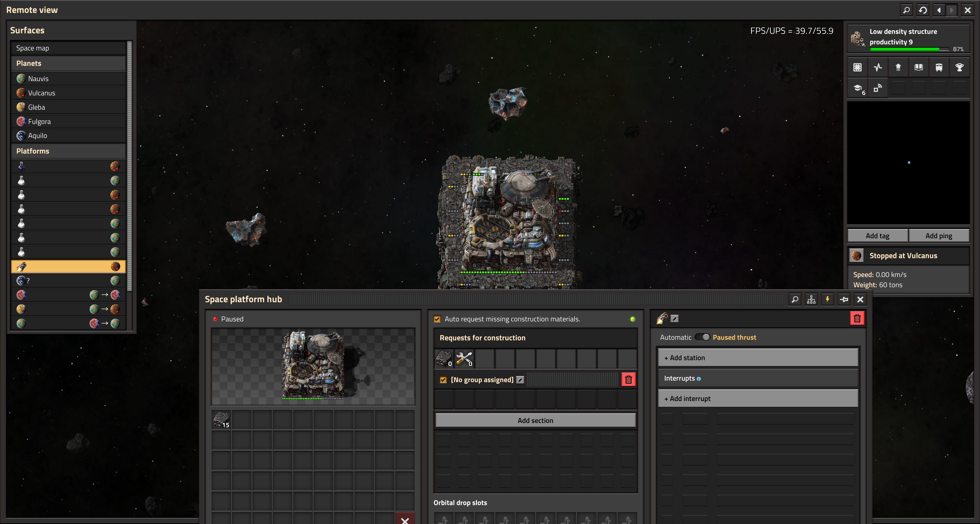The image size is (980, 524).
Task: Select Gleba in the Planets list
Action: click(68, 107)
